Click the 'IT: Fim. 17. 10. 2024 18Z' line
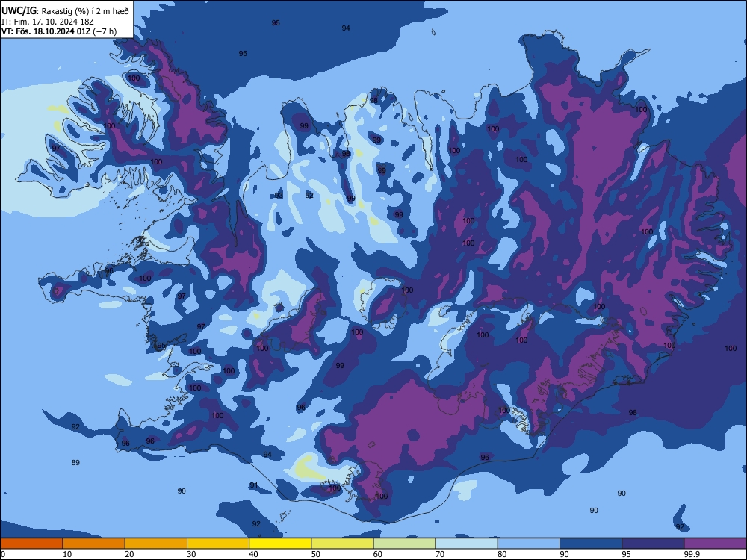747x560 pixels. (x=48, y=22)
